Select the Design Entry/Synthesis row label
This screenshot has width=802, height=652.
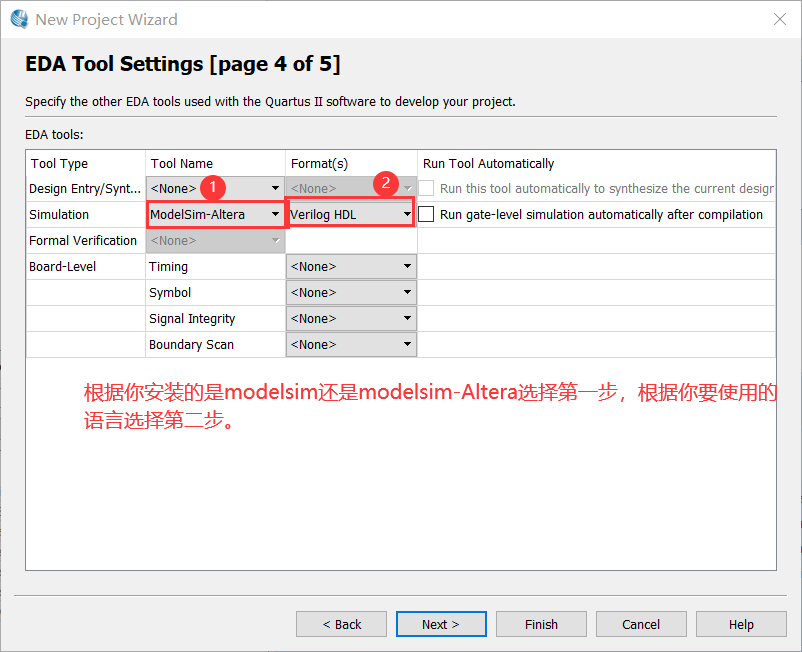point(85,189)
